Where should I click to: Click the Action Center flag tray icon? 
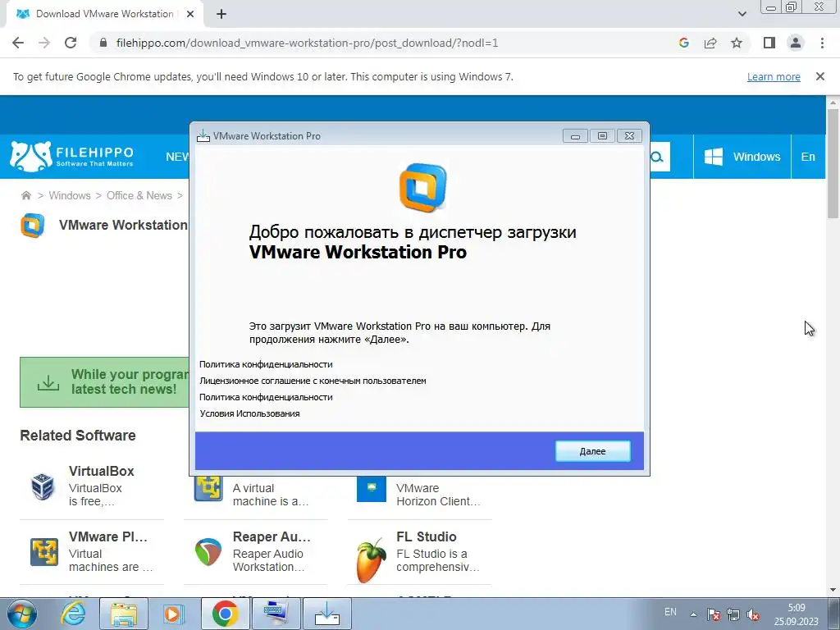(x=713, y=614)
